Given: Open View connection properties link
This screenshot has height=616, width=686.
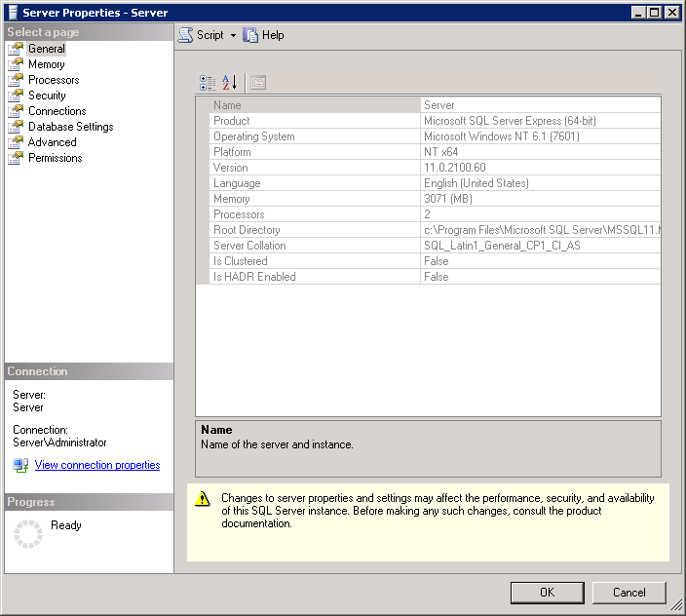Looking at the screenshot, I should [x=97, y=465].
